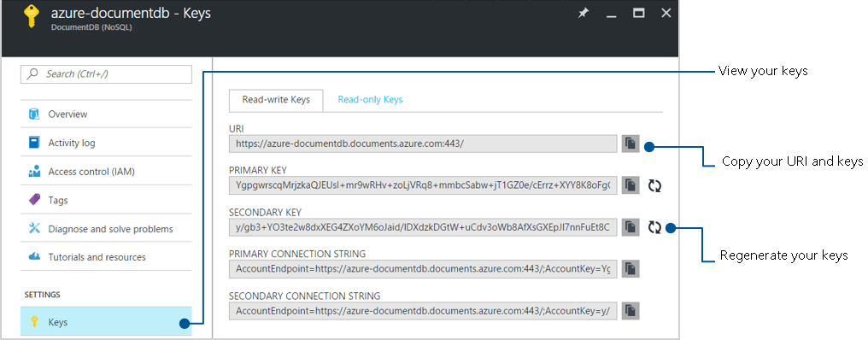Click the purple Tags icon

click(x=34, y=200)
